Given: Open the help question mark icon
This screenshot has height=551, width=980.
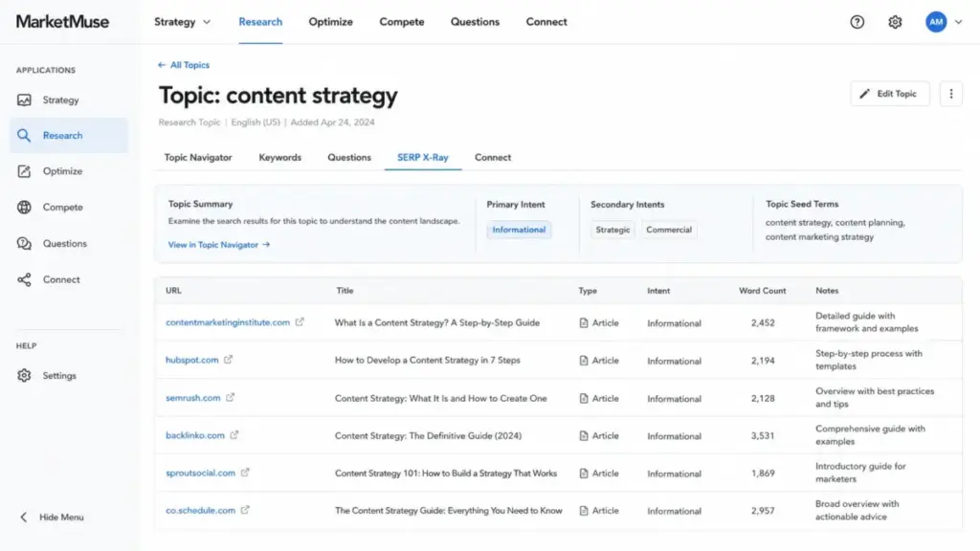Looking at the screenshot, I should [857, 22].
